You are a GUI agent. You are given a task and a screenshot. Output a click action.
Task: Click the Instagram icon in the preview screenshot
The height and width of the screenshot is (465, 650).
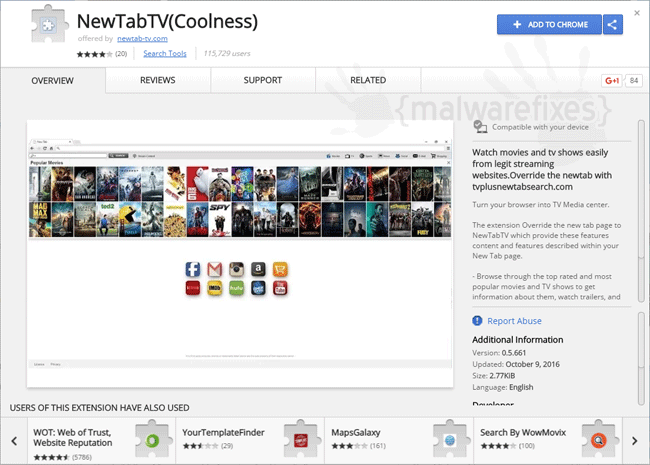point(236,269)
